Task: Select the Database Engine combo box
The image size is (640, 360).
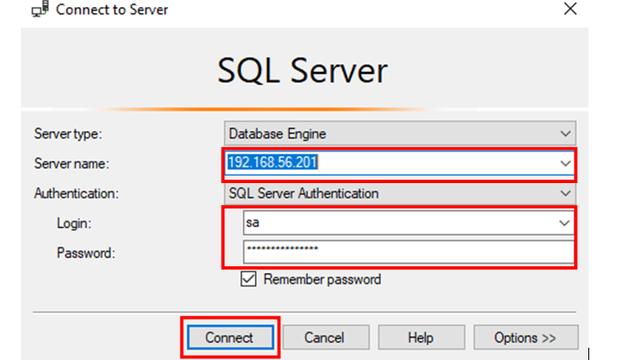Action: pos(400,133)
